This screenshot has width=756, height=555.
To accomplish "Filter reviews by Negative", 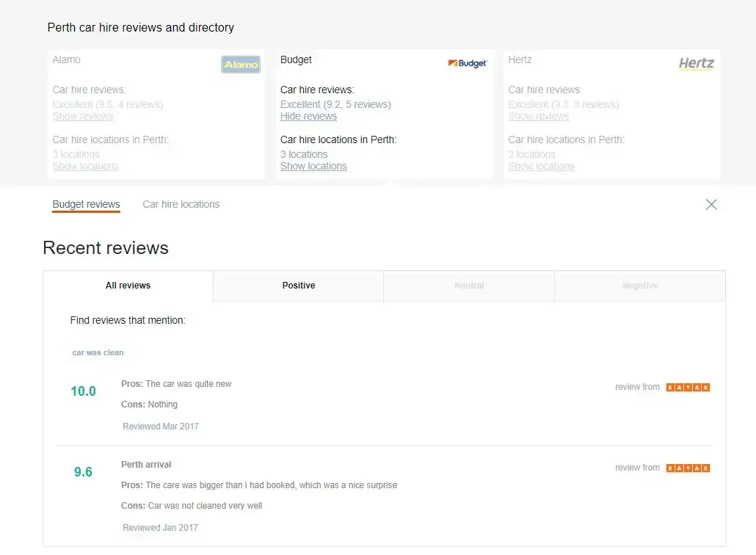I will point(640,286).
